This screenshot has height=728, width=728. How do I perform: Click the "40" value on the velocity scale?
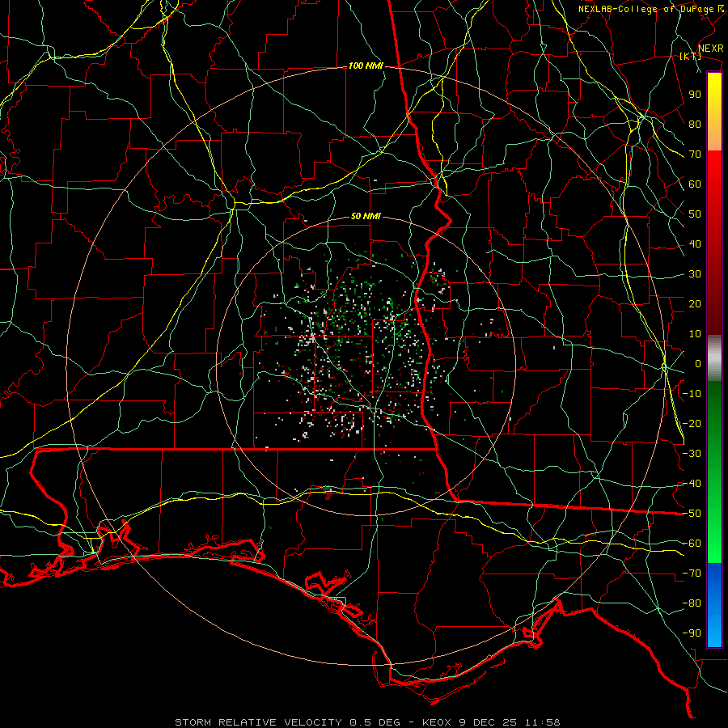[x=695, y=243]
